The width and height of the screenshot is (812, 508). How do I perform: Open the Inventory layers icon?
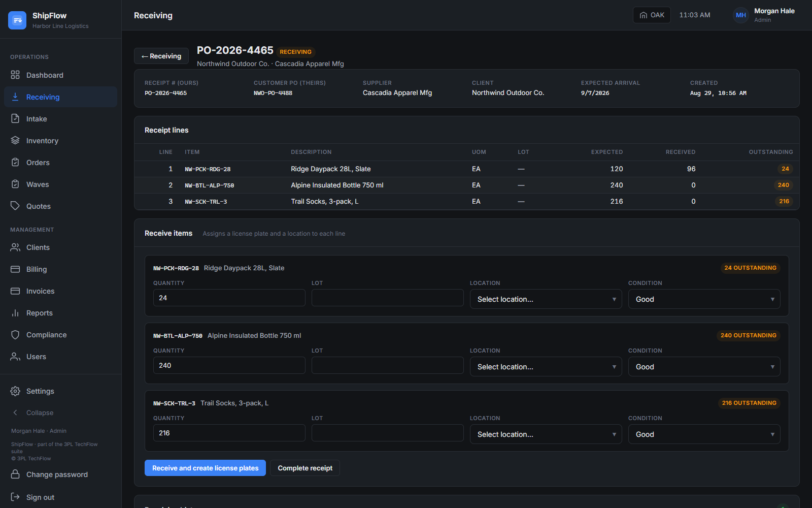15,141
